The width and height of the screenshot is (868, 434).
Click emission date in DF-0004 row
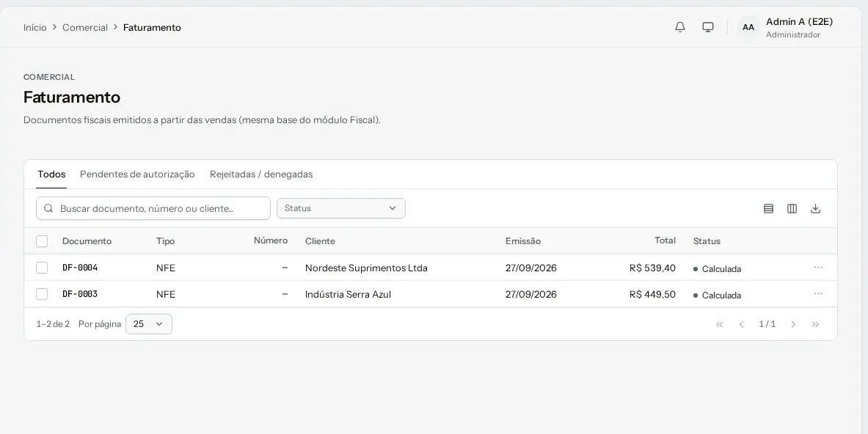point(531,268)
